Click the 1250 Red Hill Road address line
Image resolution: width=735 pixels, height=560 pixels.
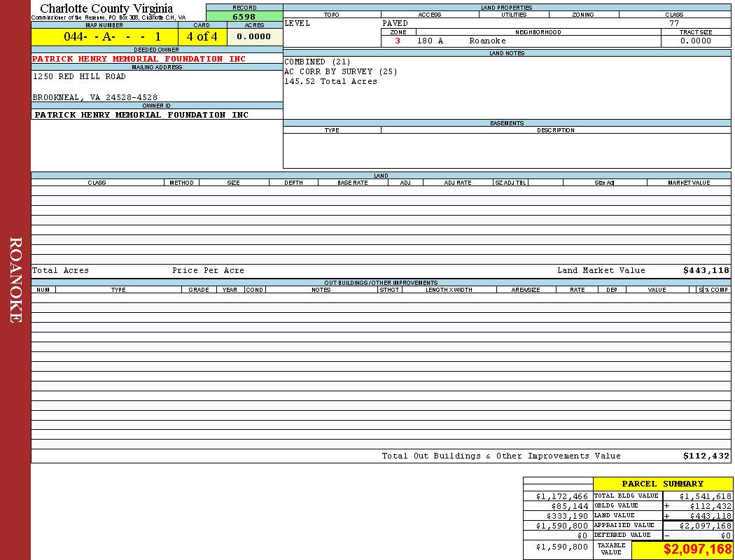(79, 76)
